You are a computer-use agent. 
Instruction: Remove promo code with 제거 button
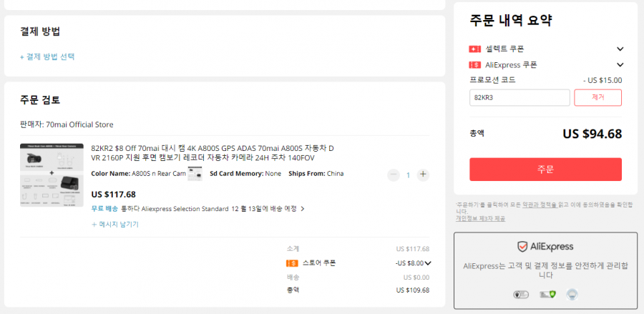tap(597, 98)
